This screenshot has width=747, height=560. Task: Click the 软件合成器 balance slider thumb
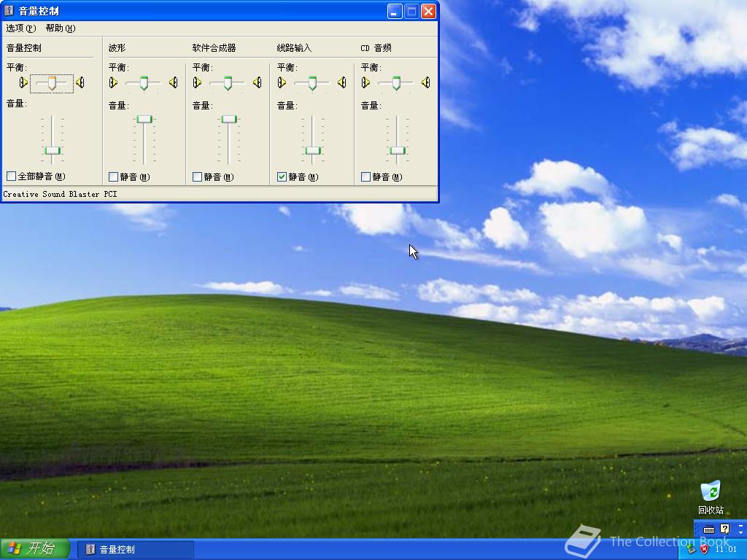pos(228,83)
